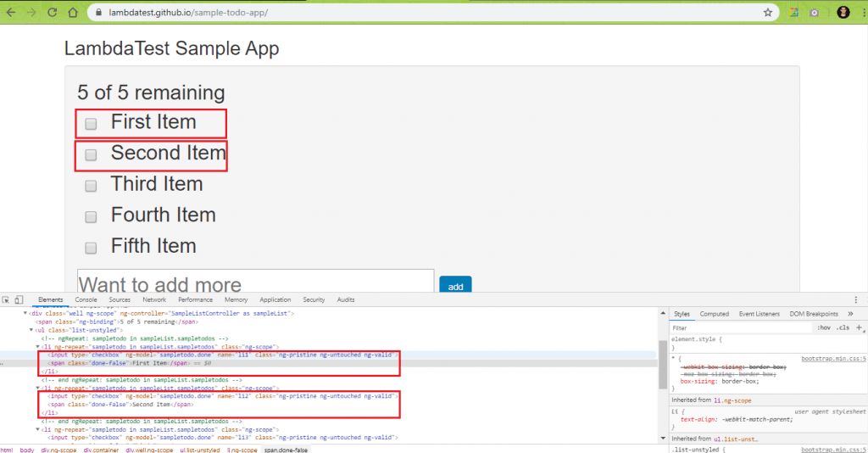
Task: Open the Application tab
Action: pyautogui.click(x=275, y=299)
